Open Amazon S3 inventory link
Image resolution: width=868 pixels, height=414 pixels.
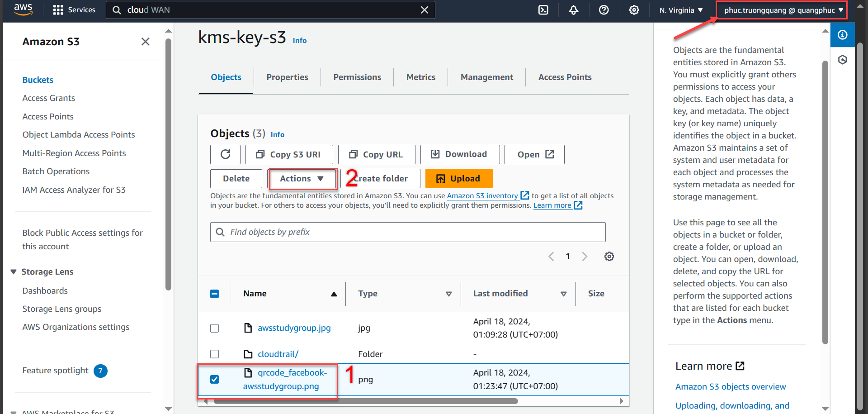(487, 195)
